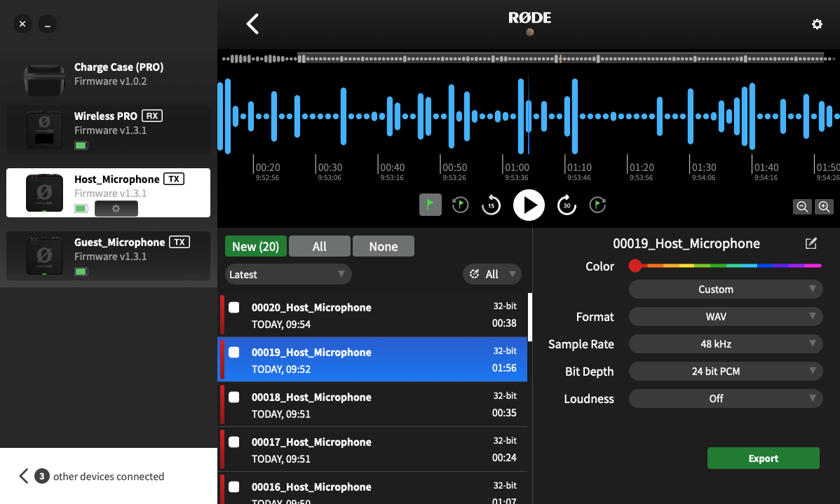The image size is (840, 504).
Task: Select the None tab
Action: (384, 246)
